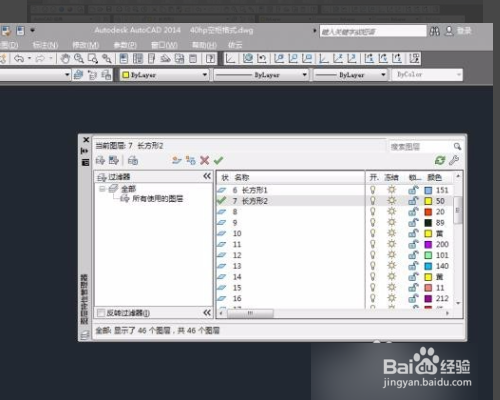Collapse the 全部 tree node
Viewport: 500px width, 400px height.
(x=102, y=189)
